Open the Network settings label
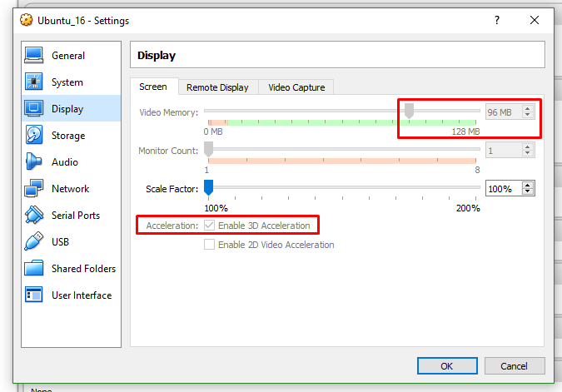This screenshot has width=562, height=392. pos(70,188)
